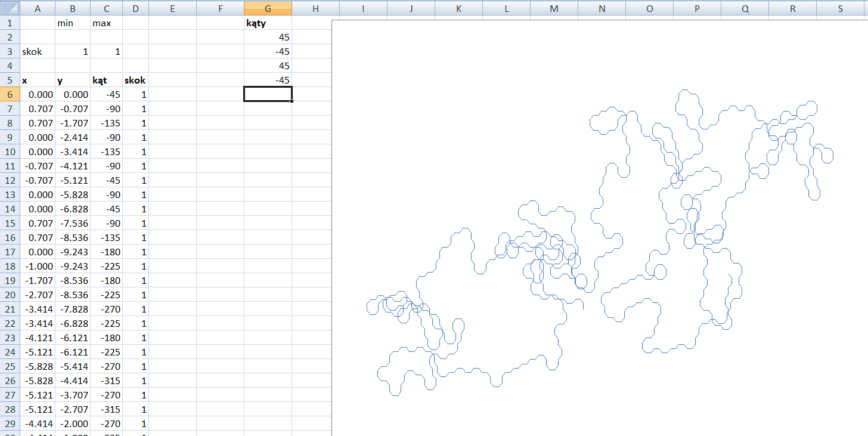The width and height of the screenshot is (868, 436).
Task: Select row 6 header
Action: [10, 94]
